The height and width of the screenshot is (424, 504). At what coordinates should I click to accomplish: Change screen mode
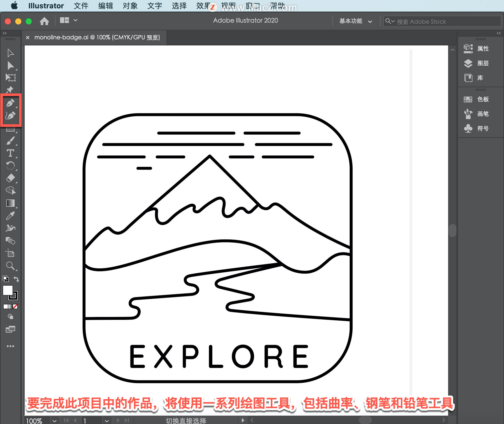10,329
